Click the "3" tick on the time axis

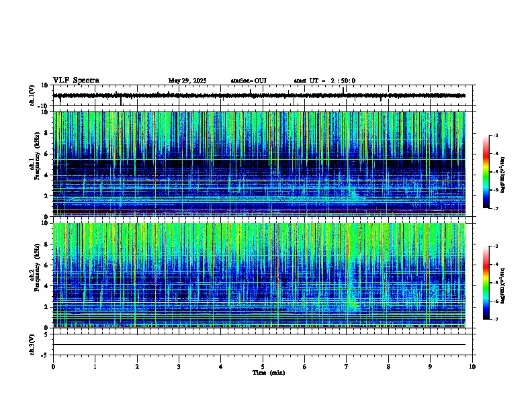coord(179,367)
